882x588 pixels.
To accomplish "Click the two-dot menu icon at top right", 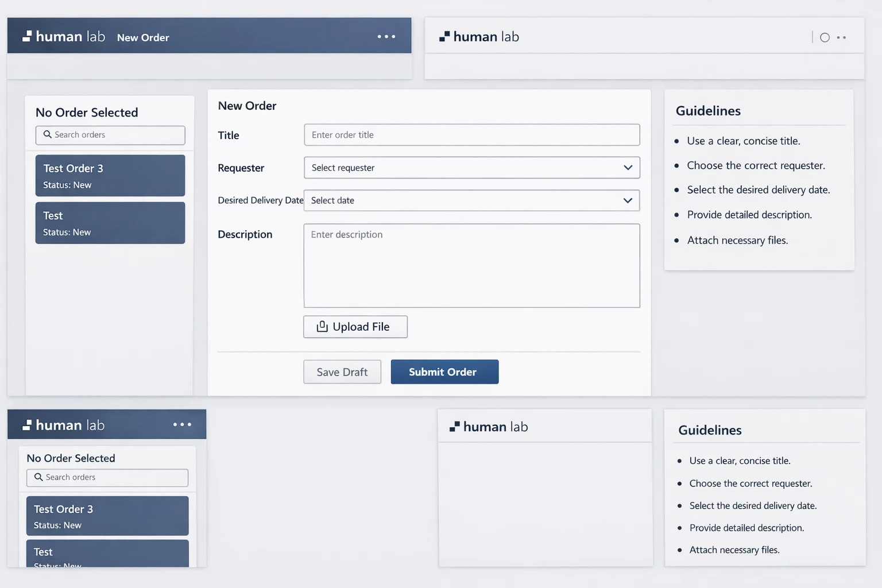I will (x=841, y=37).
